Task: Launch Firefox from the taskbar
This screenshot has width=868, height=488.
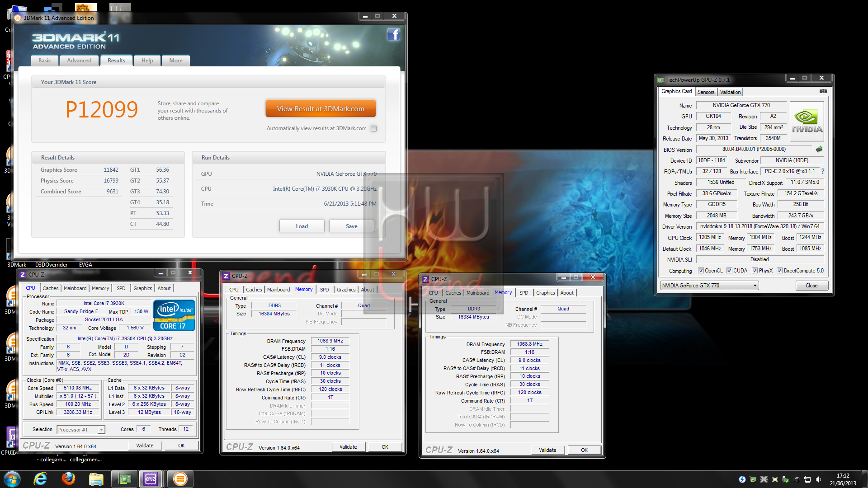Action: click(68, 479)
